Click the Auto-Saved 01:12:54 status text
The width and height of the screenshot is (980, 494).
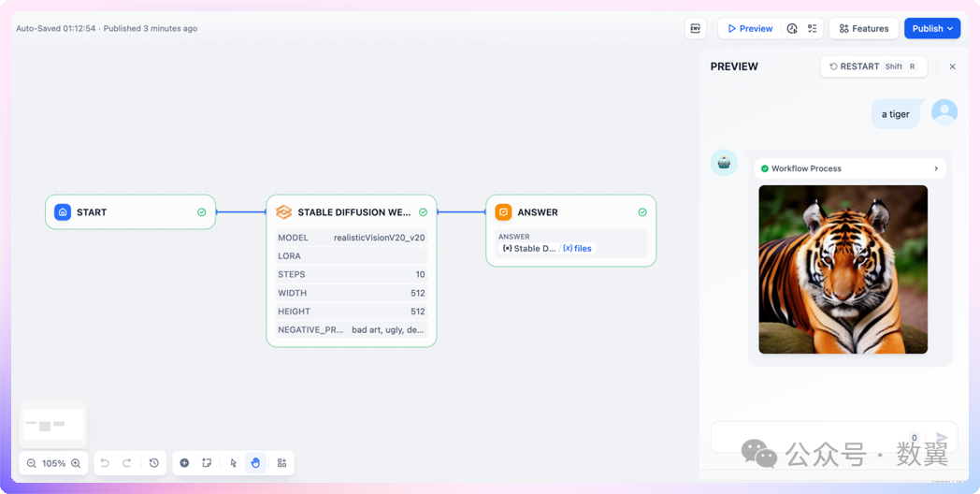tap(55, 28)
